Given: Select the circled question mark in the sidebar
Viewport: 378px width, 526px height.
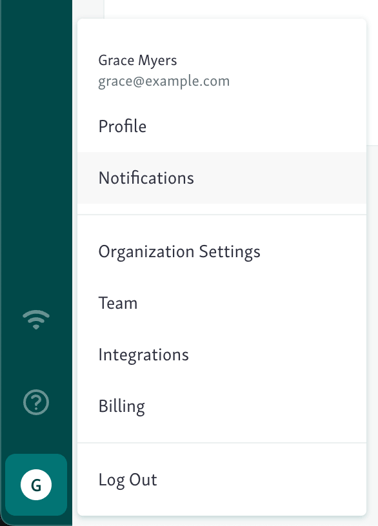Looking at the screenshot, I should 36,402.
